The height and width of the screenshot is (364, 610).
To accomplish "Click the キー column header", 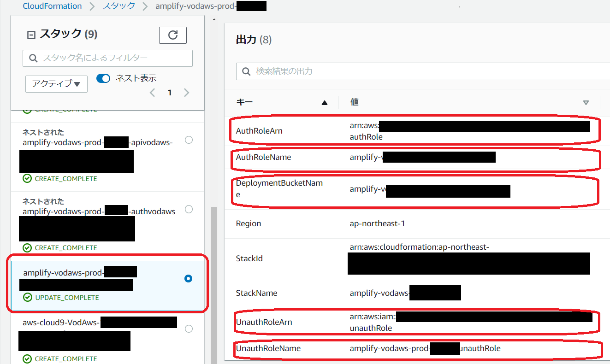I will click(x=244, y=102).
